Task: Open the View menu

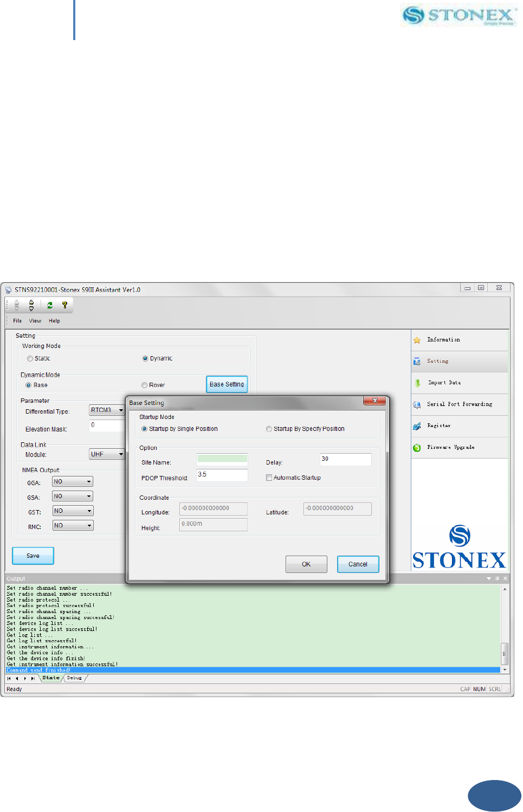Action: 35,321
